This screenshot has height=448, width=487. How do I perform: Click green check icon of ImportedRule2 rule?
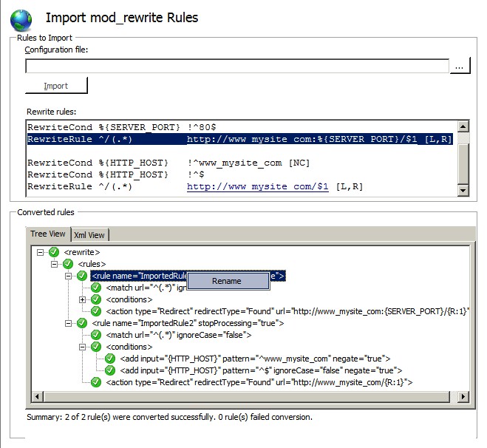coord(82,323)
